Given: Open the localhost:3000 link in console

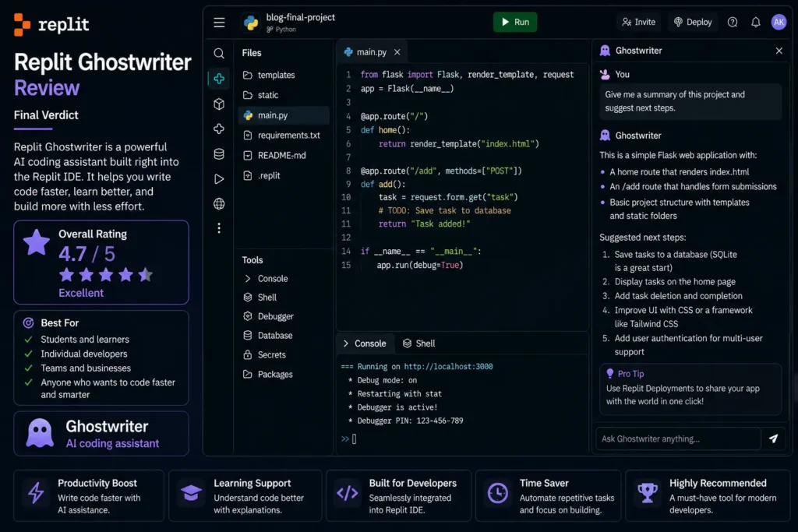Looking at the screenshot, I should (448, 366).
